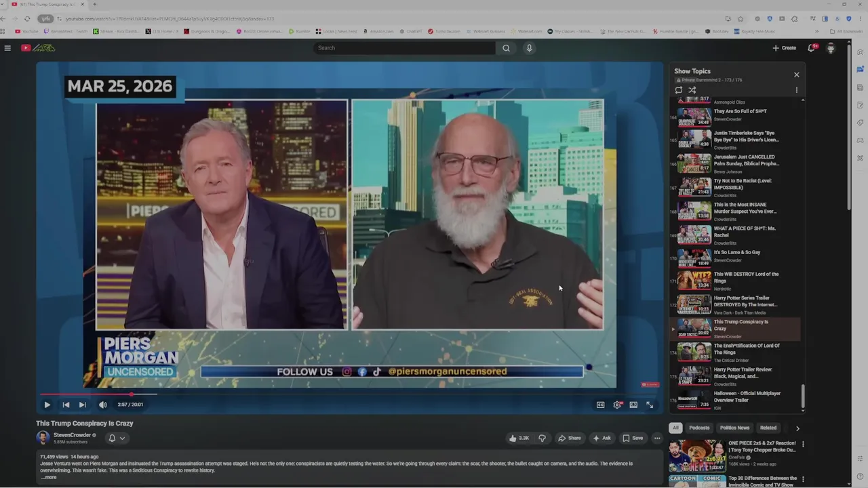Select the 'All' filter chip

[x=675, y=428]
